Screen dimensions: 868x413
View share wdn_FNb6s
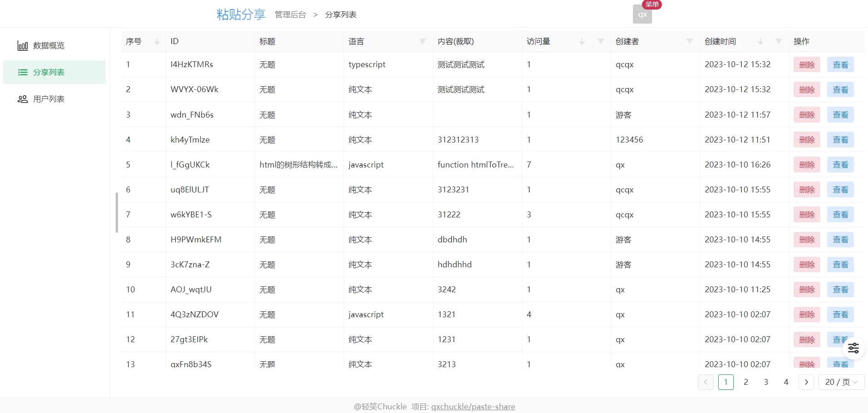[x=840, y=115]
